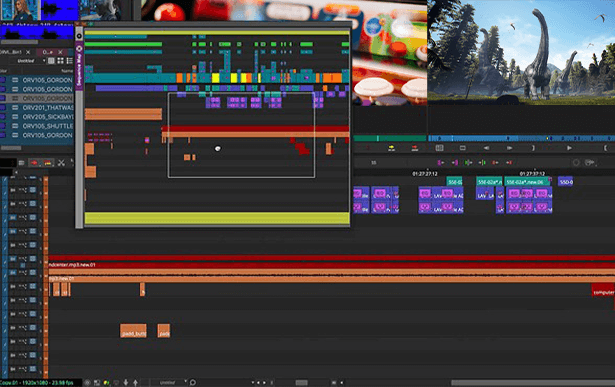Click the crossed-tools icon in the timeline toolbar

(61, 163)
